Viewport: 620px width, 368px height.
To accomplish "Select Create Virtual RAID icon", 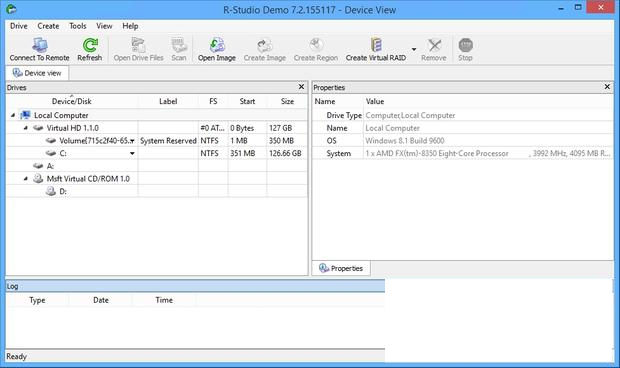I will 376,45.
